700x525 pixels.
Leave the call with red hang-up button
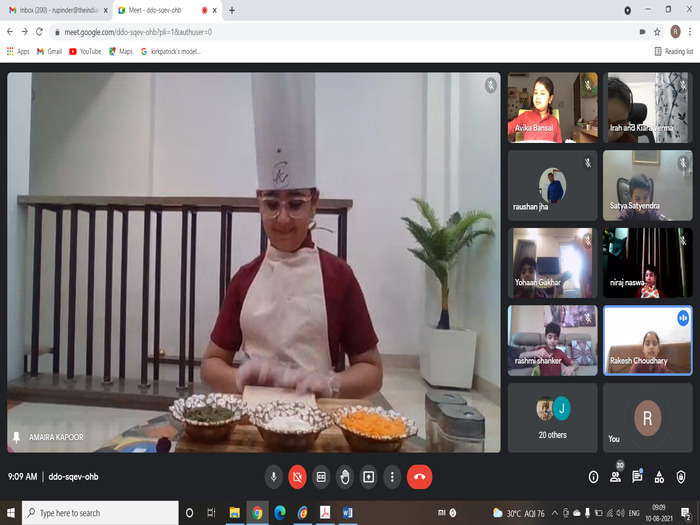[x=419, y=477]
